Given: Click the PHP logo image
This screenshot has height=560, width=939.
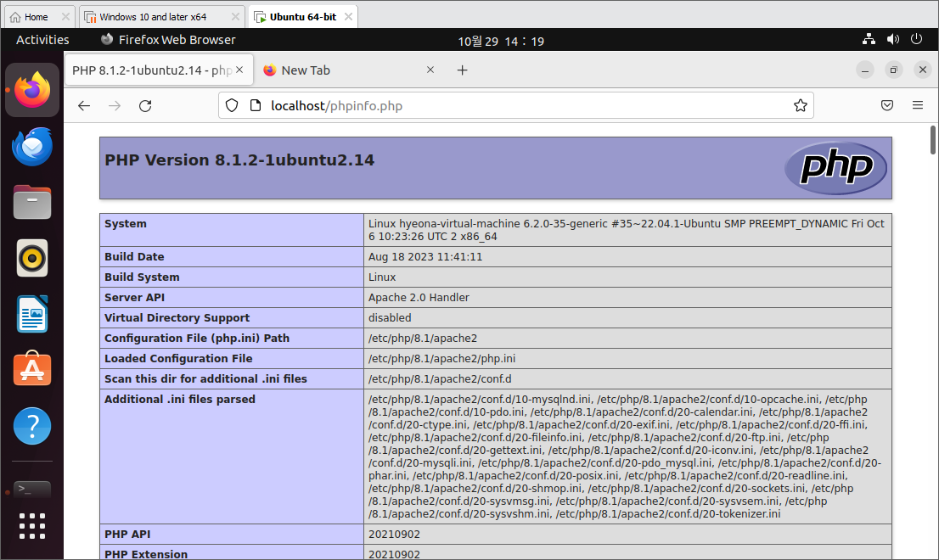Looking at the screenshot, I should [x=836, y=167].
